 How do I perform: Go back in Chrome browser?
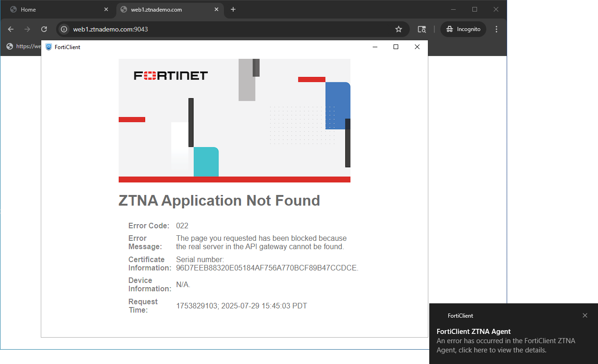[x=11, y=29]
